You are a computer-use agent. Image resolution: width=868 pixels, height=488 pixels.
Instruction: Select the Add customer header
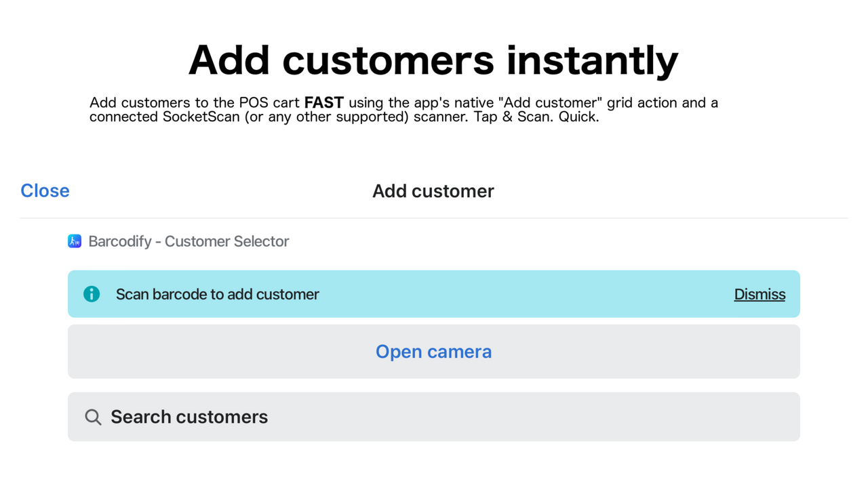pyautogui.click(x=433, y=190)
